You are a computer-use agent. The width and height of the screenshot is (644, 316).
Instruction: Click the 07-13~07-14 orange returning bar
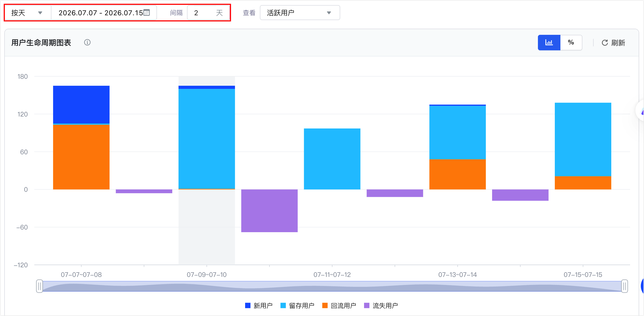[457, 174]
